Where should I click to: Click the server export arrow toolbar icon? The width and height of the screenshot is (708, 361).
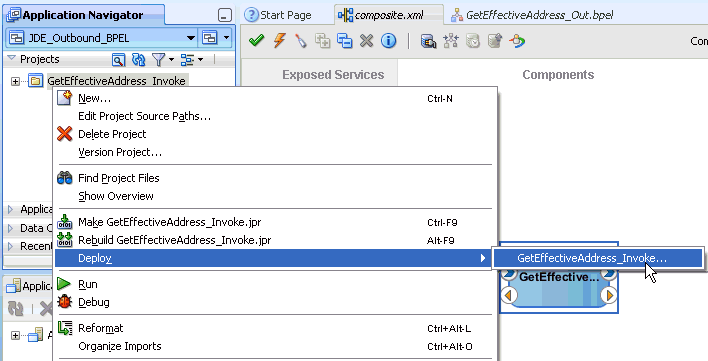[495, 41]
